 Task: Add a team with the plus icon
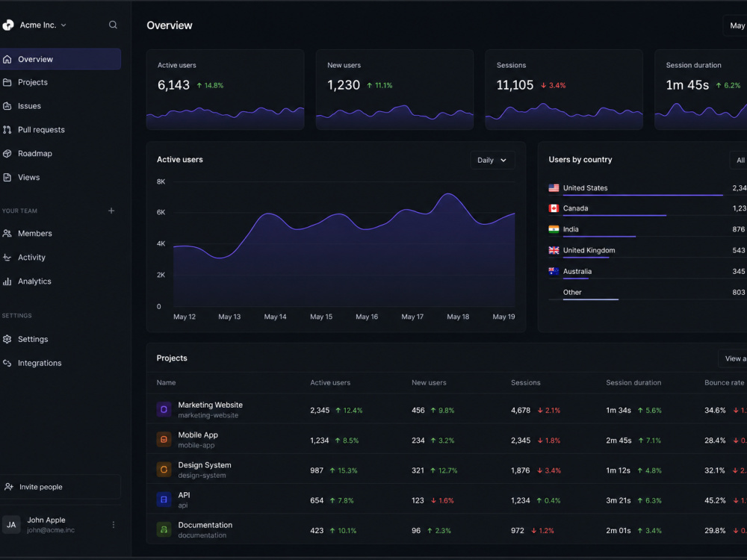(111, 211)
